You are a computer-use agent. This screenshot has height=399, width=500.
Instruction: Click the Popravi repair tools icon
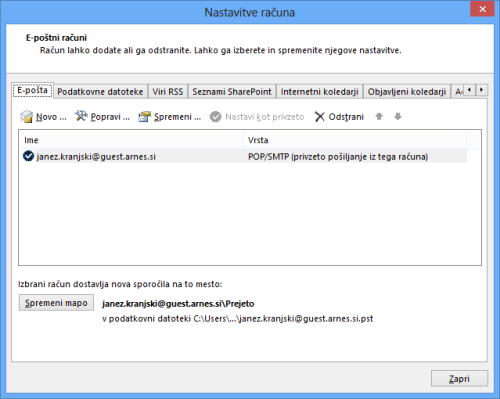[x=81, y=116]
